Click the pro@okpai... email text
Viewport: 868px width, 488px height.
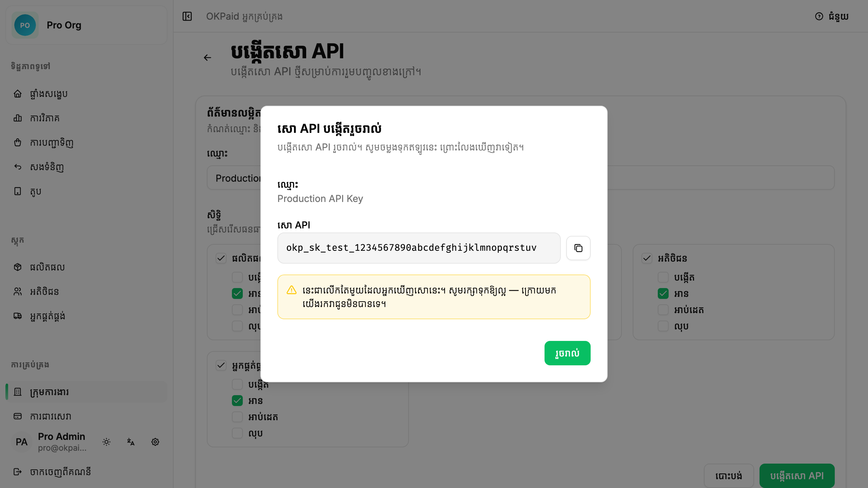[62, 448]
